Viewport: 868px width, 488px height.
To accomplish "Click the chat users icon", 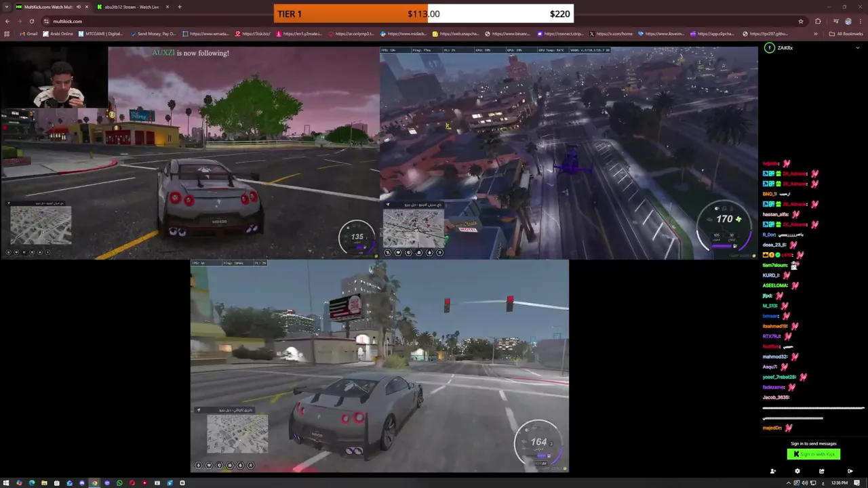I will point(773,471).
